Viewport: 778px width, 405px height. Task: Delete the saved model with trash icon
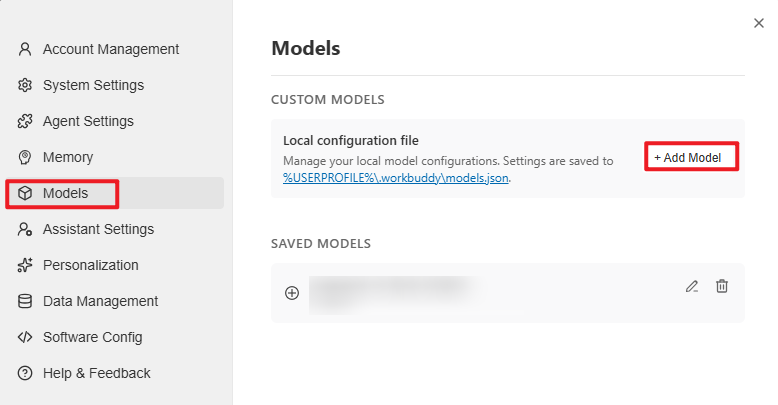coord(722,286)
